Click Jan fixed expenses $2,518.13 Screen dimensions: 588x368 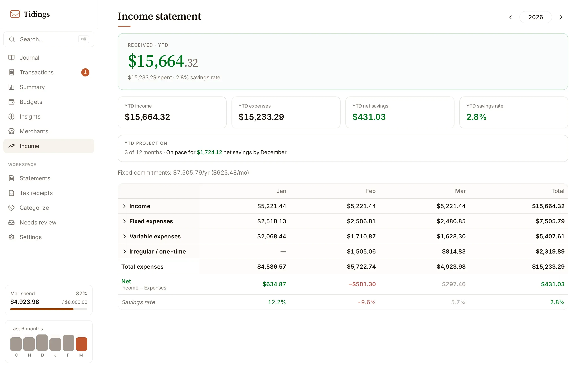tap(272, 221)
